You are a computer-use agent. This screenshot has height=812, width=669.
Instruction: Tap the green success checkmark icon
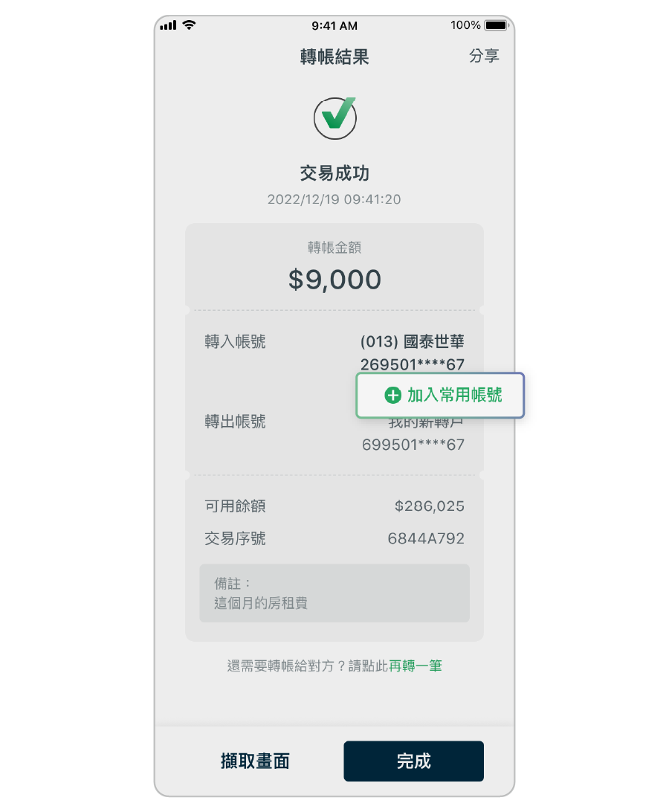click(x=335, y=117)
